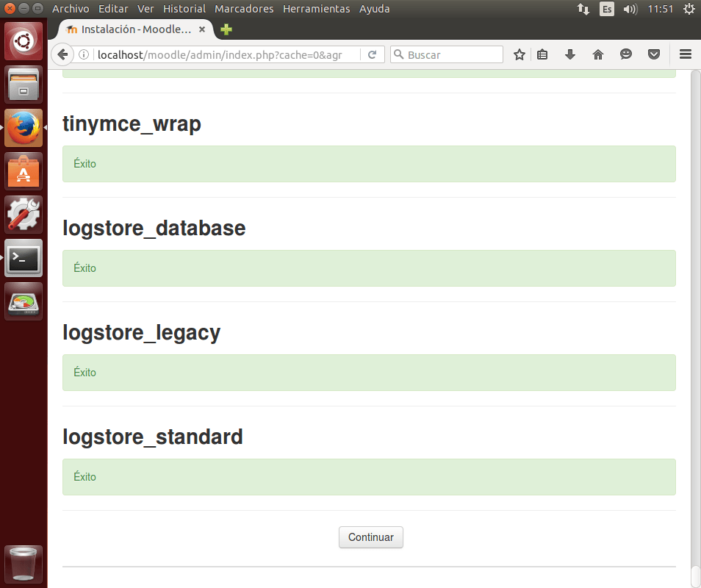Save page to Pocket icon
The width and height of the screenshot is (701, 588).
point(654,54)
